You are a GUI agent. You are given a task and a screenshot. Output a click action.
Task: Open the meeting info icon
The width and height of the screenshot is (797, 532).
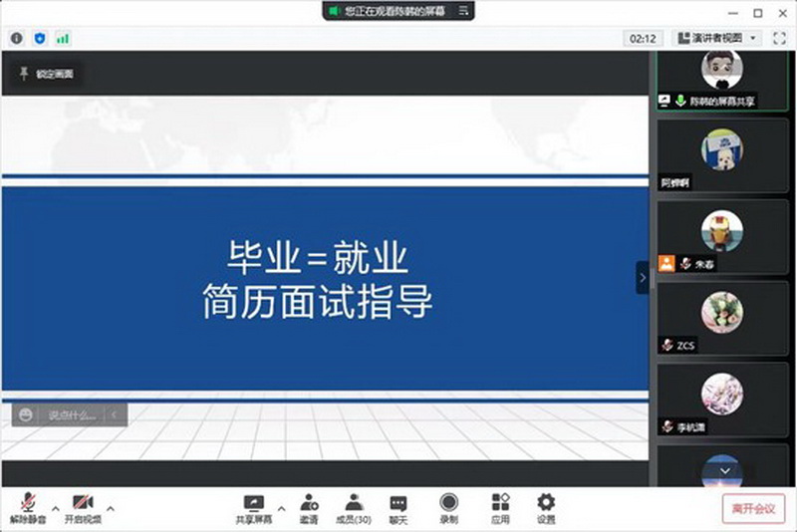[16, 38]
